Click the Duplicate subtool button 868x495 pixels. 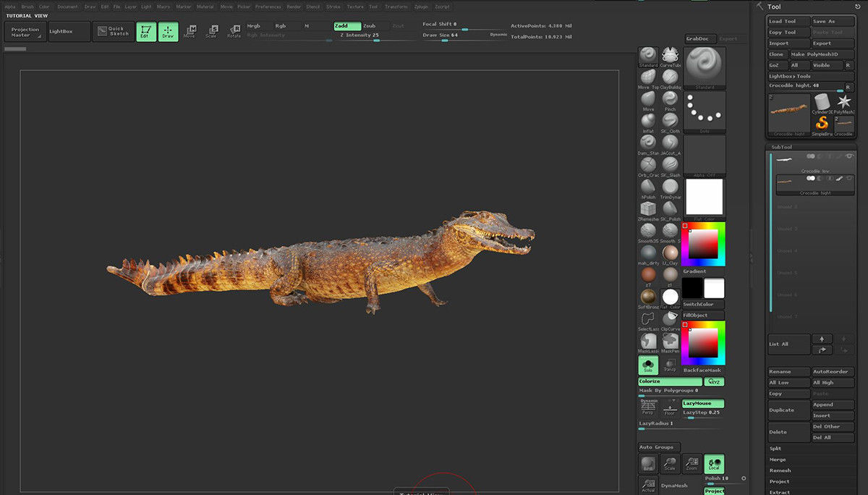point(788,410)
